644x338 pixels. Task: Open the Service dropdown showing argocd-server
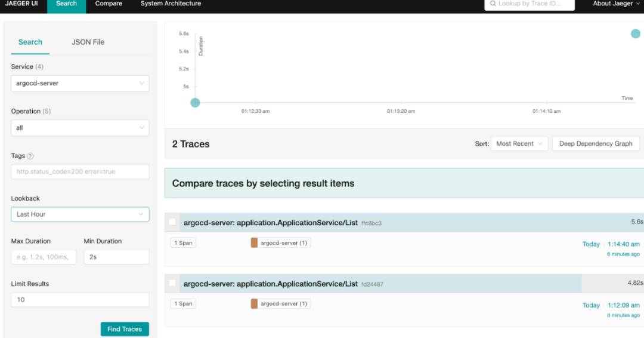point(80,83)
